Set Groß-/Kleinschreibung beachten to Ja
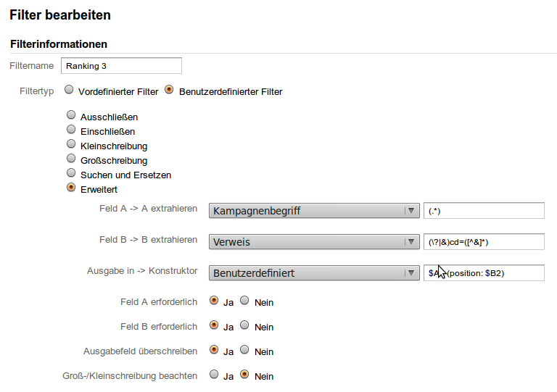557x392 pixels. (x=214, y=375)
